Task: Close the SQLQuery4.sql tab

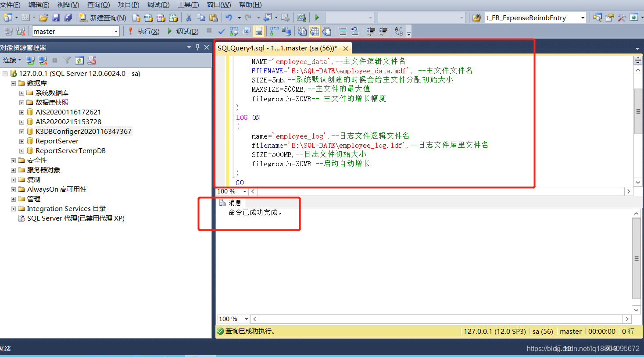Action: click(346, 49)
